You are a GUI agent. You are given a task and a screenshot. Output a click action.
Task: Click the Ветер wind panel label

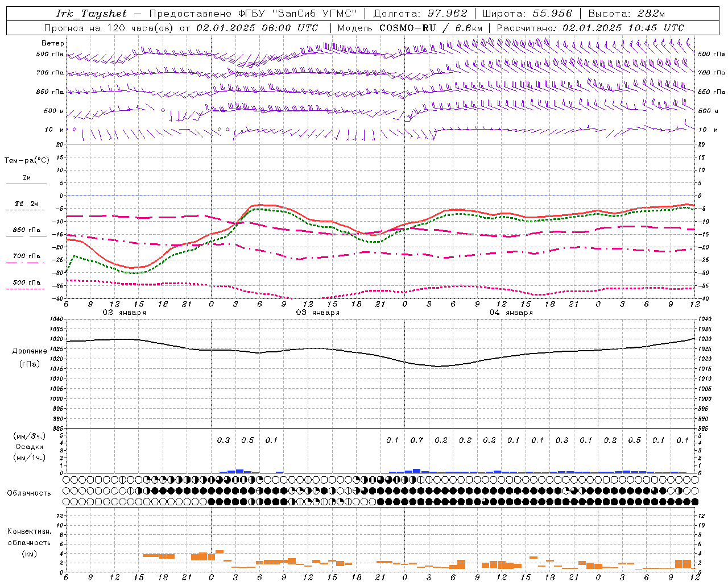tap(53, 43)
